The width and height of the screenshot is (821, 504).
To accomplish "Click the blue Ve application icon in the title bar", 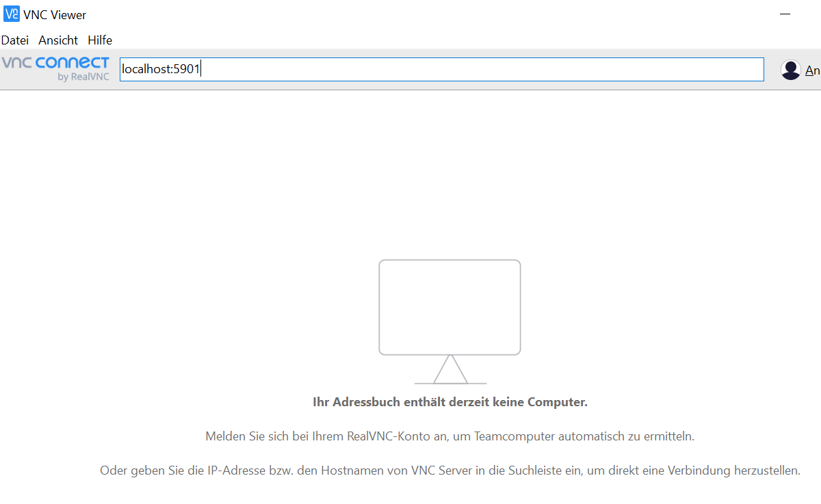I will point(12,14).
